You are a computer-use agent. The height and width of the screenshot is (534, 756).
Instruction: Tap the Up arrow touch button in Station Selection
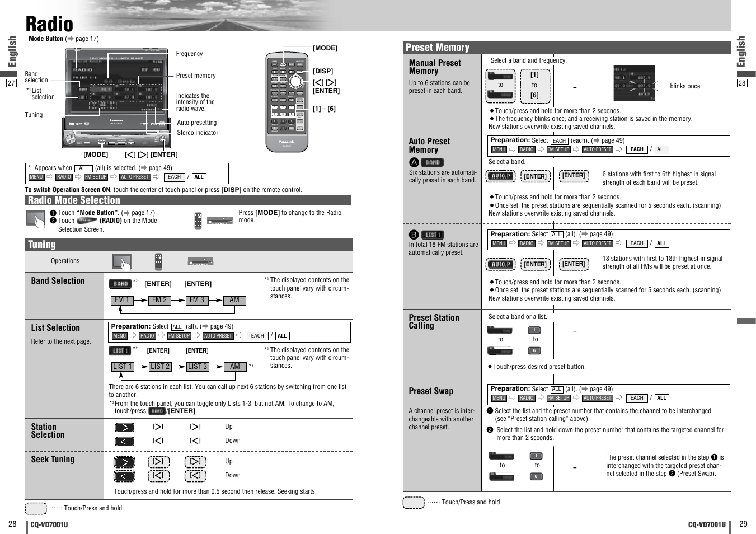tap(124, 428)
